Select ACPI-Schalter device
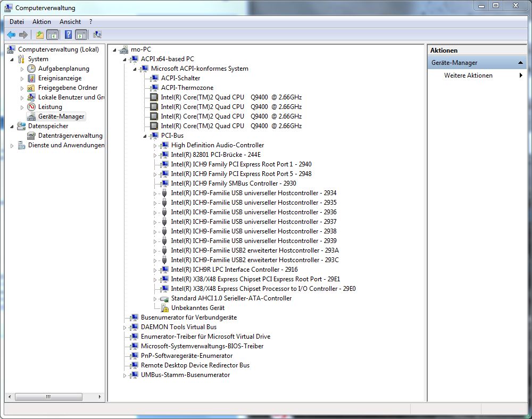Viewport: 532px width, 419px height. [x=180, y=78]
